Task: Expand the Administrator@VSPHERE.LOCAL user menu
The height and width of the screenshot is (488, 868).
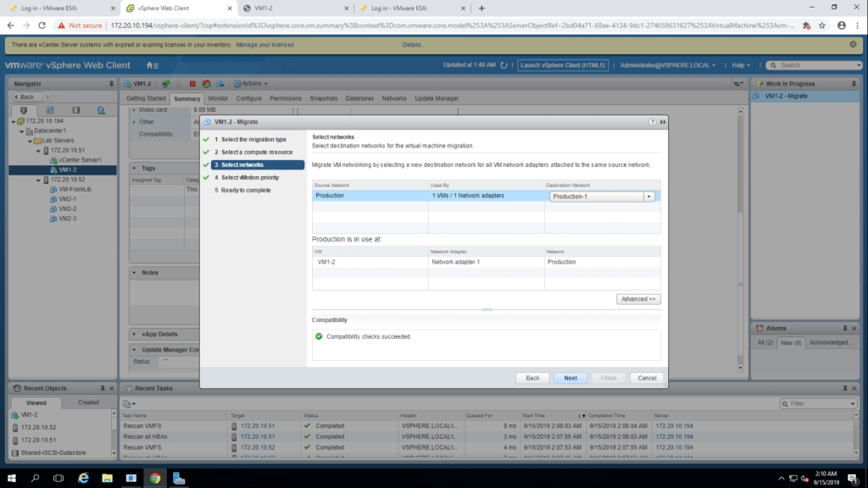Action: pos(667,65)
